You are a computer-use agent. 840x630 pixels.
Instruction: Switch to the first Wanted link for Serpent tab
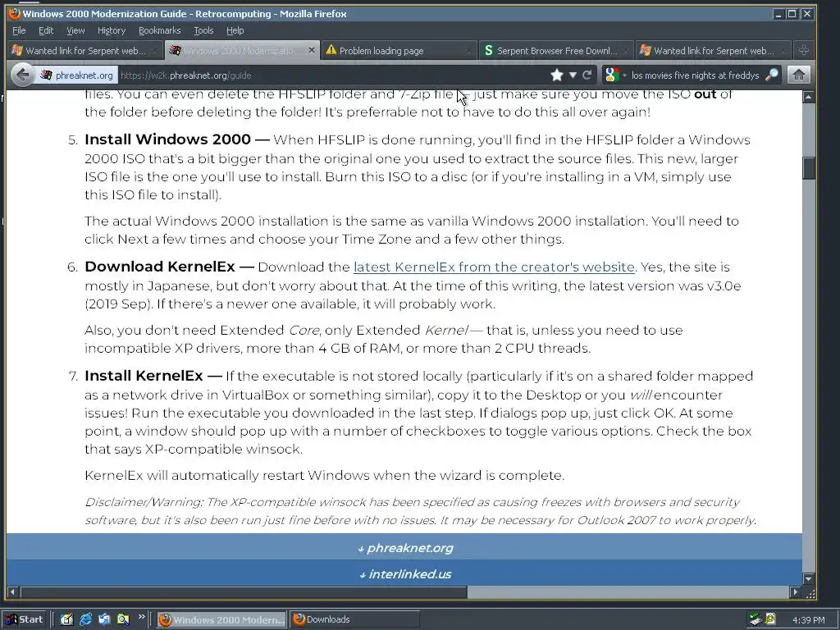pos(84,50)
